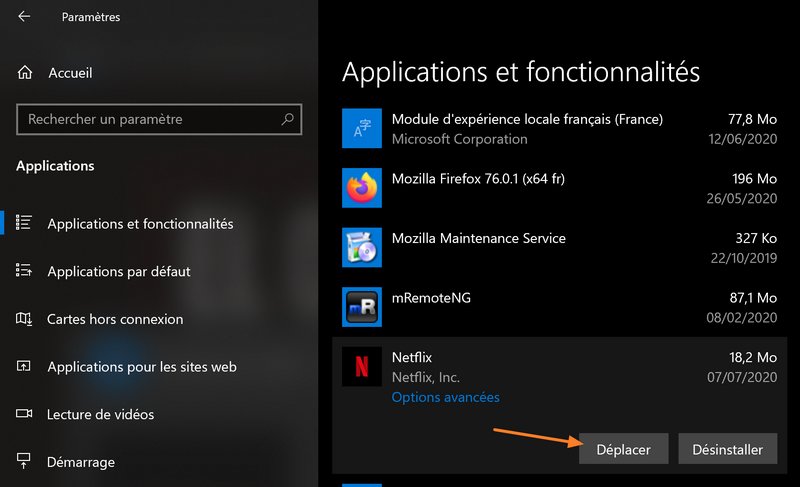Click the 77,8 Mo size value

pyautogui.click(x=753, y=119)
